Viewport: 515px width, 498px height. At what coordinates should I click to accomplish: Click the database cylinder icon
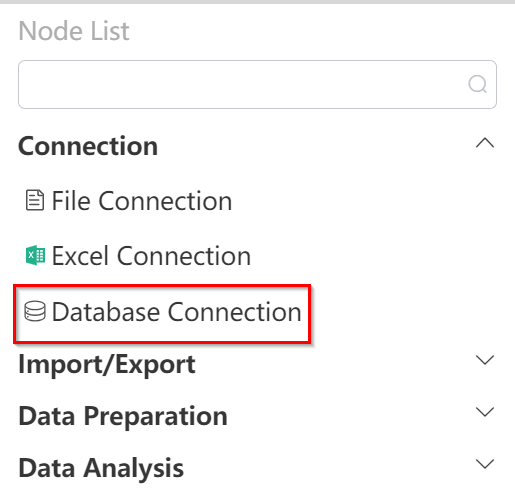[x=35, y=311]
